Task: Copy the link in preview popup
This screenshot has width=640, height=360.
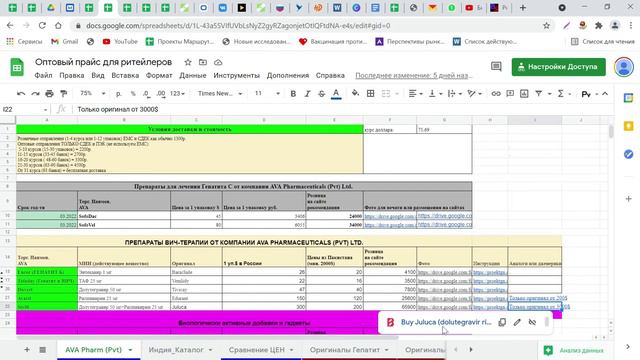Action: (502, 322)
